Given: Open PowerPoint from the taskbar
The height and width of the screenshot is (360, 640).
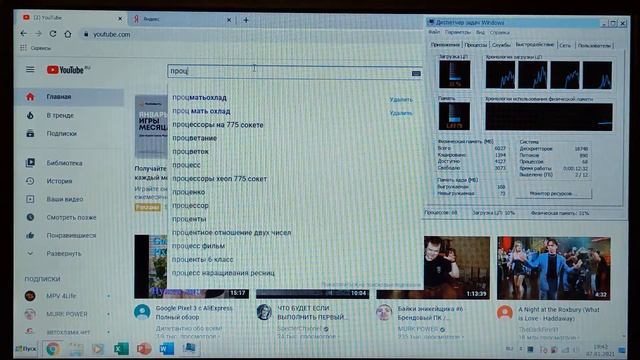Looking at the screenshot, I should (x=144, y=349).
